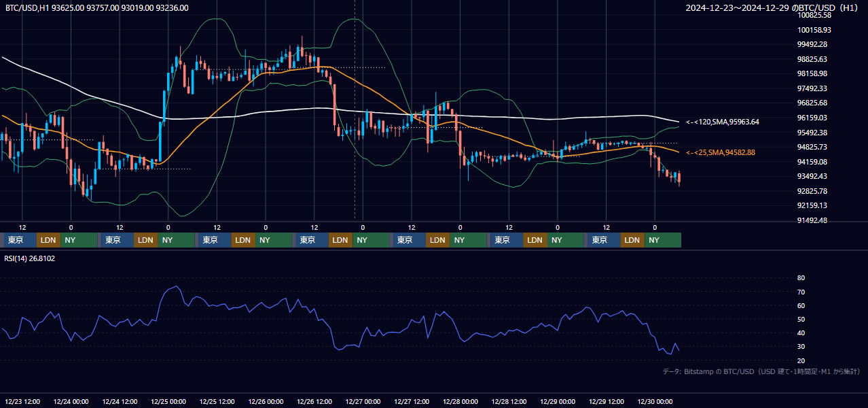
Task: Click price axis value 100825.58
Action: point(814,15)
